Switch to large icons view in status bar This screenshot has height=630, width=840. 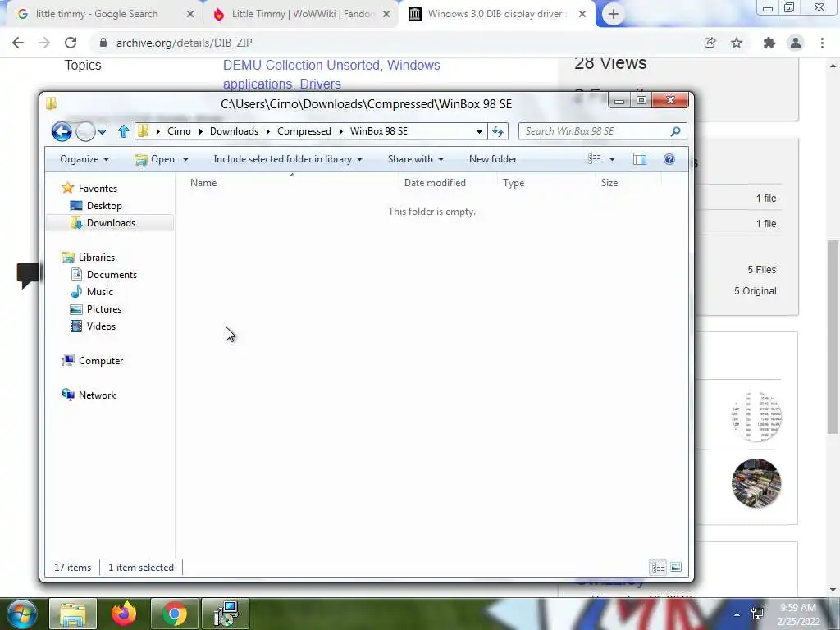(676, 567)
